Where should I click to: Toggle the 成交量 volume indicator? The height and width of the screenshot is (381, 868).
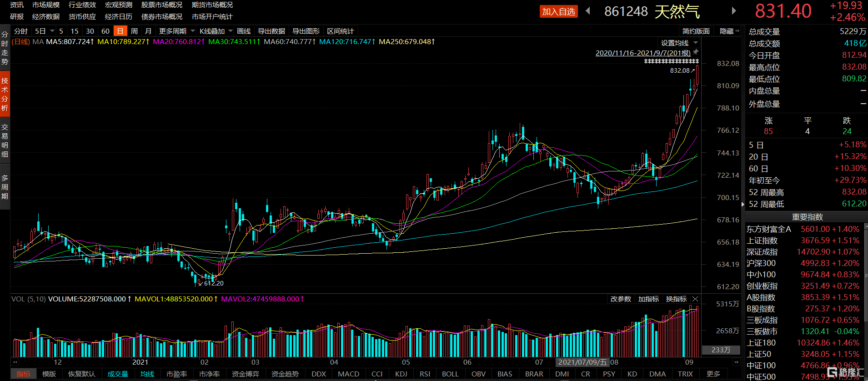click(x=118, y=374)
